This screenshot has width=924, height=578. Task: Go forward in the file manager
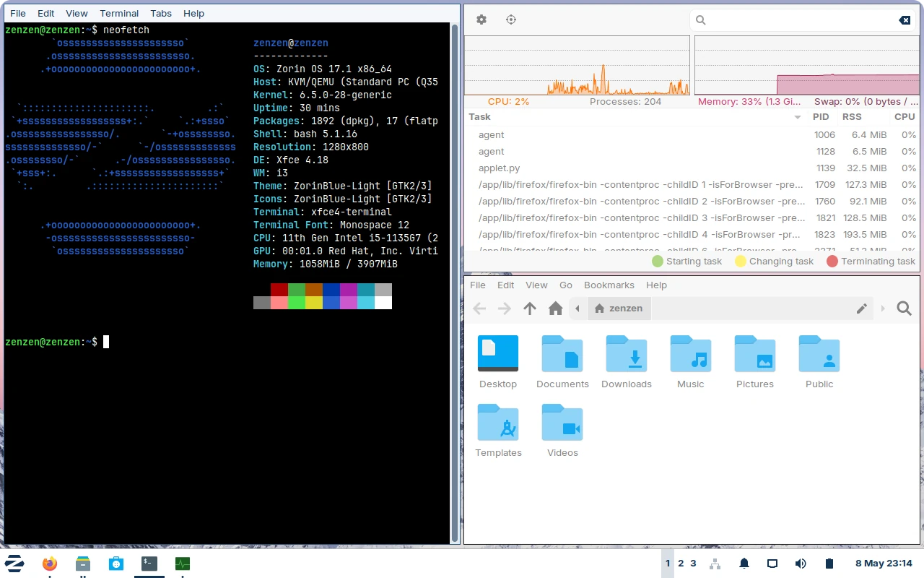click(x=505, y=309)
